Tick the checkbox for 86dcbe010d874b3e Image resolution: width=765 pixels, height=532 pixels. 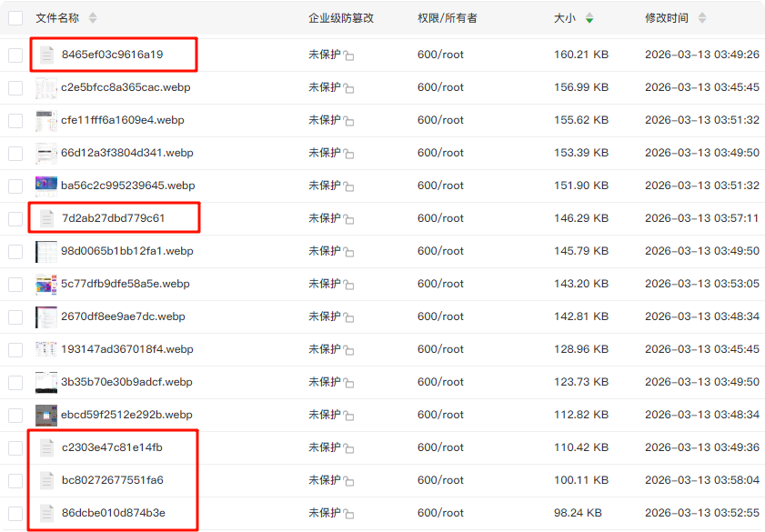coord(15,514)
